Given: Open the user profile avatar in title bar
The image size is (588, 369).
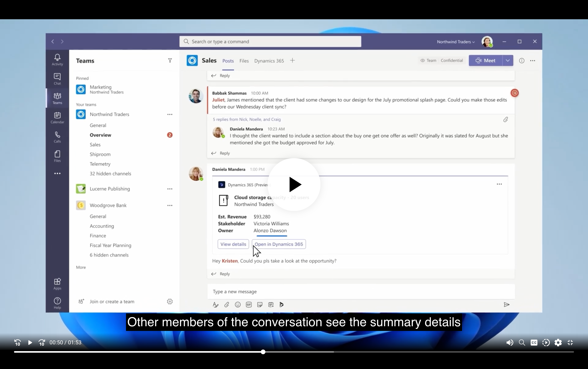Looking at the screenshot, I should (x=487, y=41).
